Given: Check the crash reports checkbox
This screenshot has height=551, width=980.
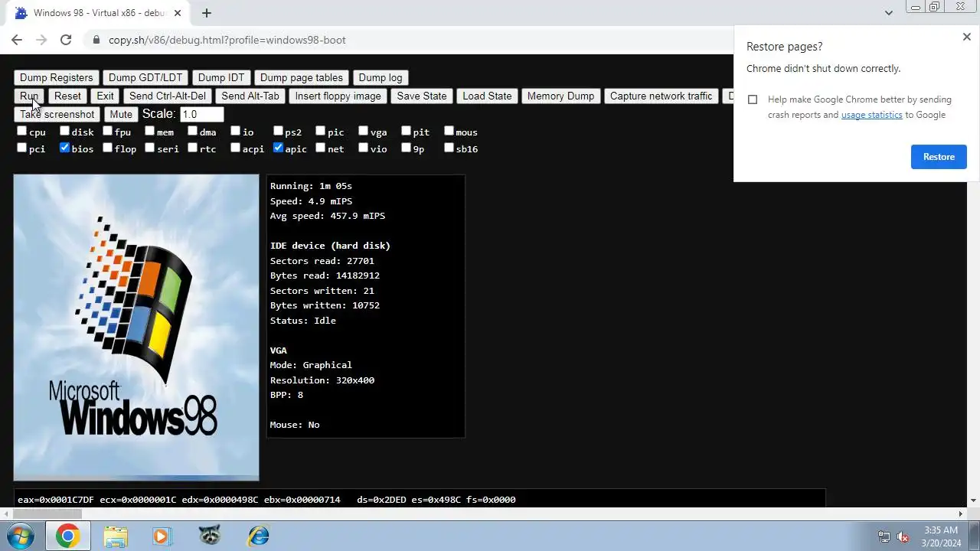Looking at the screenshot, I should (x=753, y=99).
